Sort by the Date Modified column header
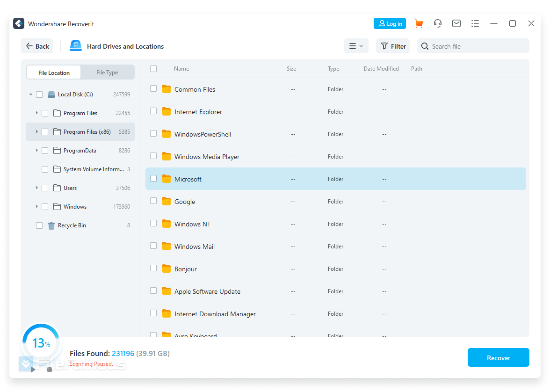This screenshot has width=550, height=392. (x=381, y=69)
